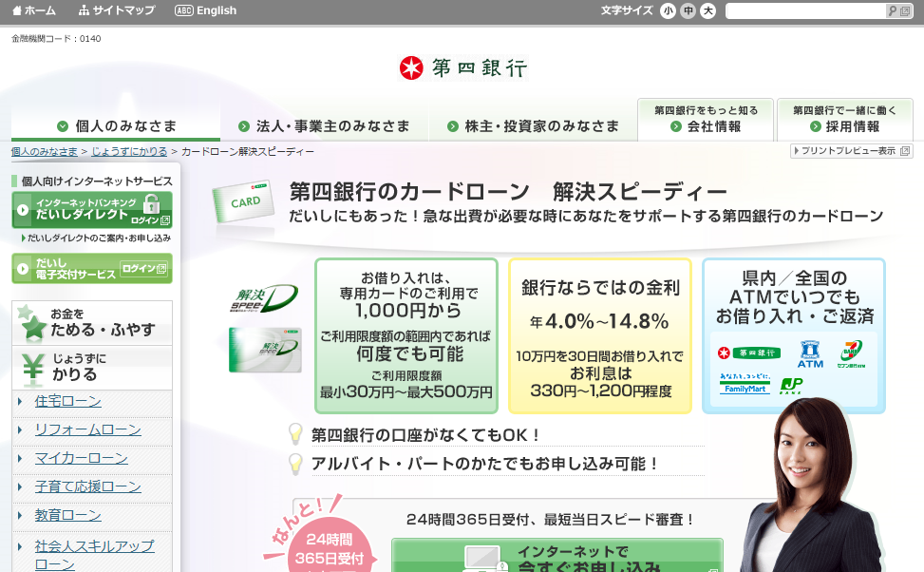Open マイカーローン link
This screenshot has width=924, height=572.
82,458
